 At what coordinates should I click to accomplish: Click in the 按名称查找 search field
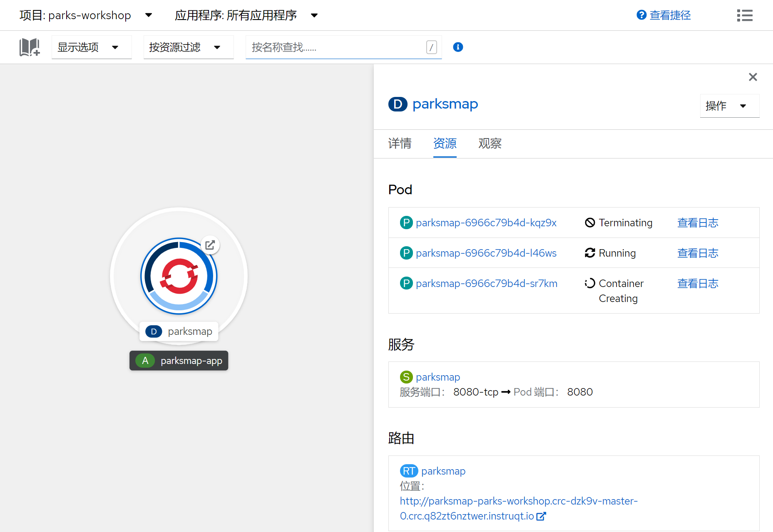pos(333,47)
